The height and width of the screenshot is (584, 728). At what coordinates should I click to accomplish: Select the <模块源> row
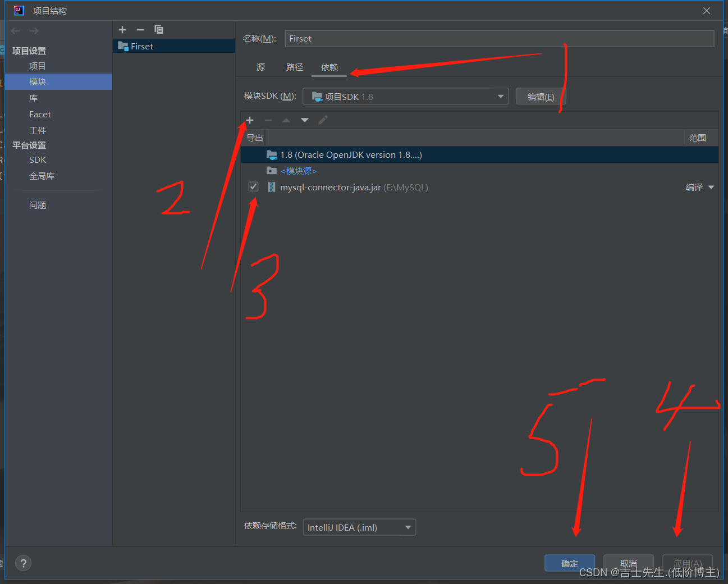(x=479, y=171)
